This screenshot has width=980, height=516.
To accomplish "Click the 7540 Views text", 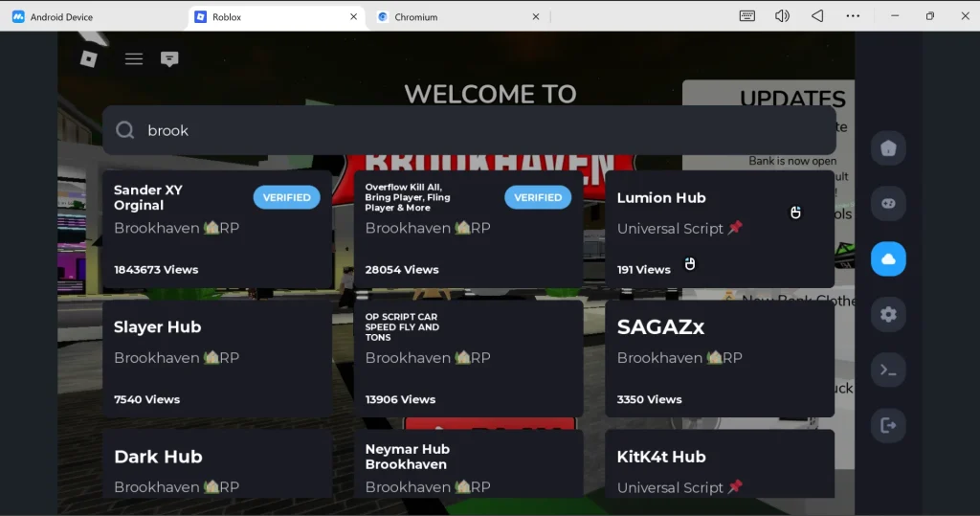I will point(146,399).
